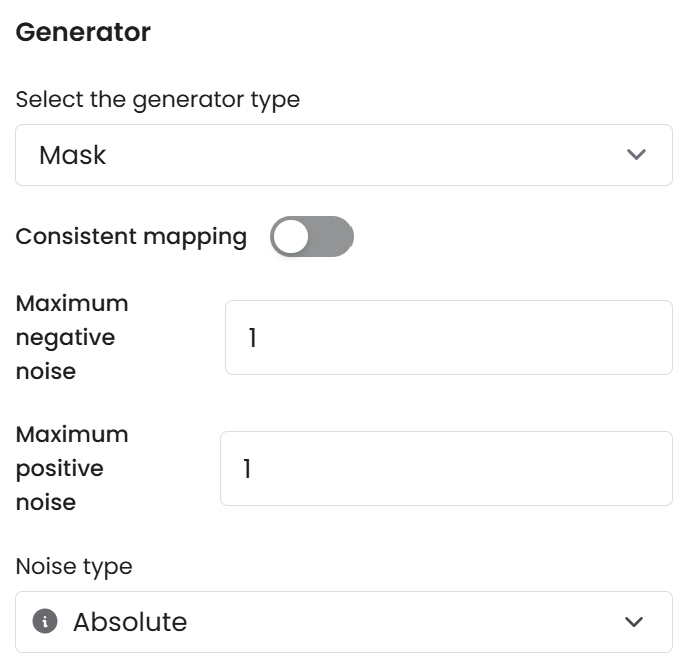Click the Select the generator type label
This screenshot has width=700, height=672.
(158, 100)
